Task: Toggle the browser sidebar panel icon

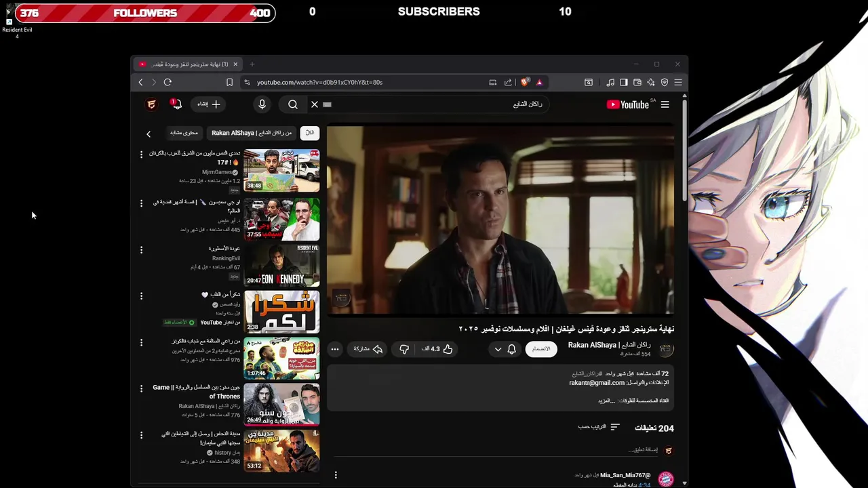Action: click(x=623, y=82)
